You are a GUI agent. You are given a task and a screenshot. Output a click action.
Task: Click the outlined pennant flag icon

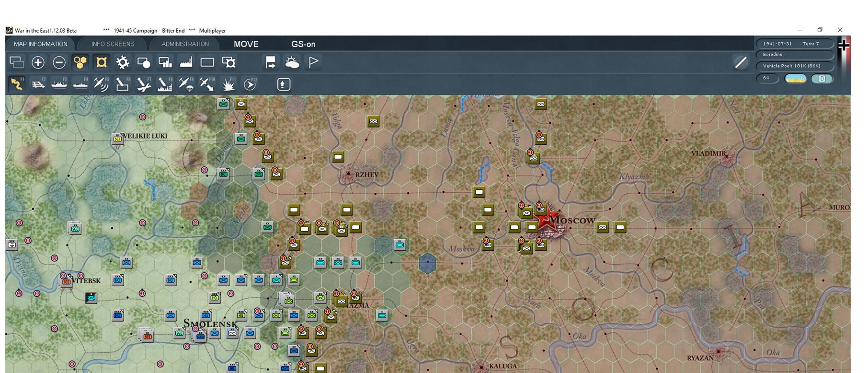313,62
